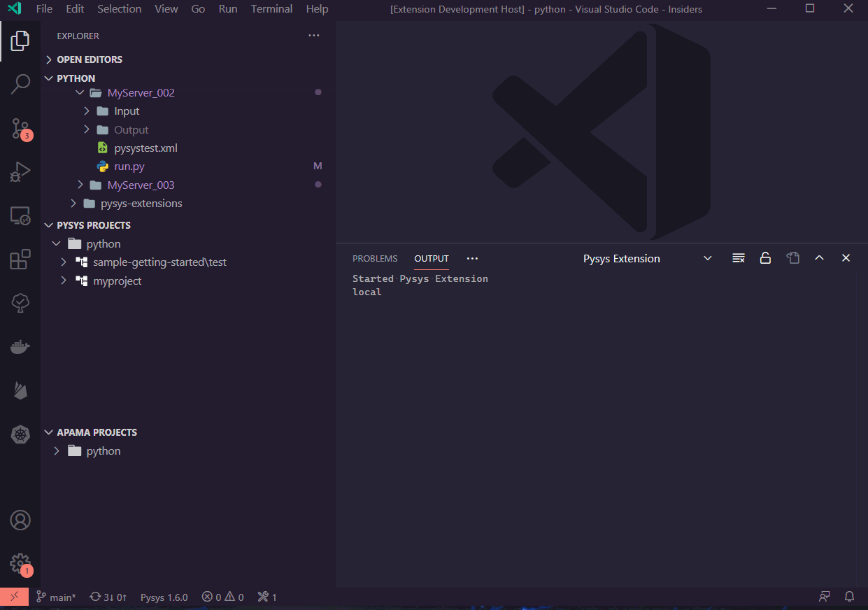Expand sample-getting-started\test project
The height and width of the screenshot is (610, 868).
[63, 262]
